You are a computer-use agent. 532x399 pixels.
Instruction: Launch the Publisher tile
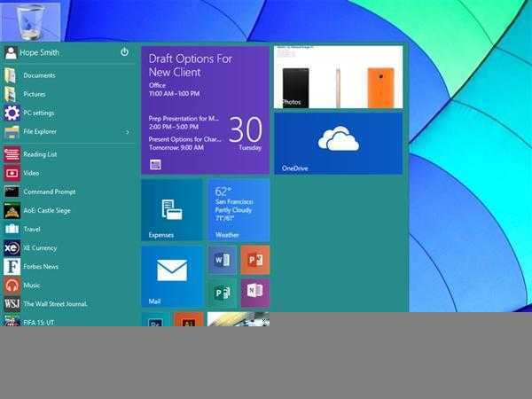click(223, 293)
